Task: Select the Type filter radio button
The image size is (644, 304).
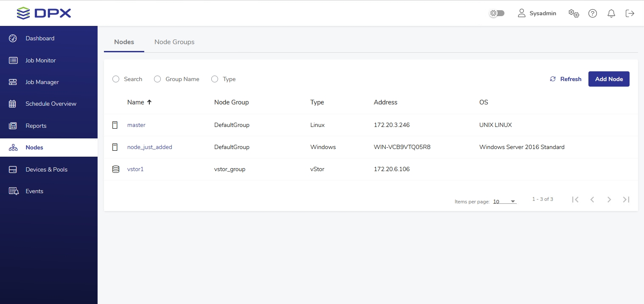Action: (215, 79)
